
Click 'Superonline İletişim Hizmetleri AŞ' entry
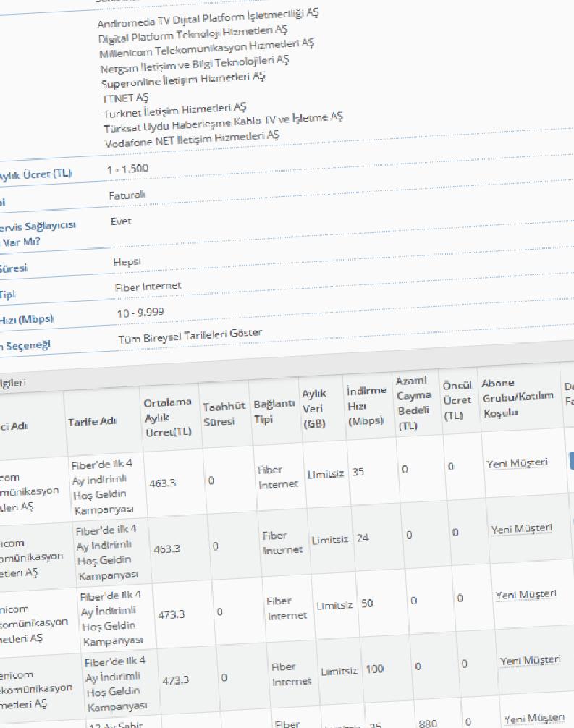(x=183, y=80)
